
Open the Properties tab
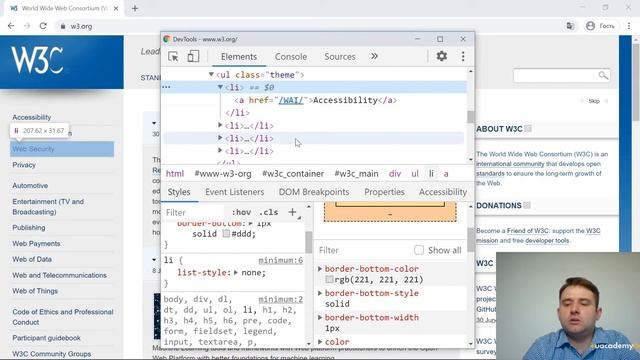pos(384,192)
